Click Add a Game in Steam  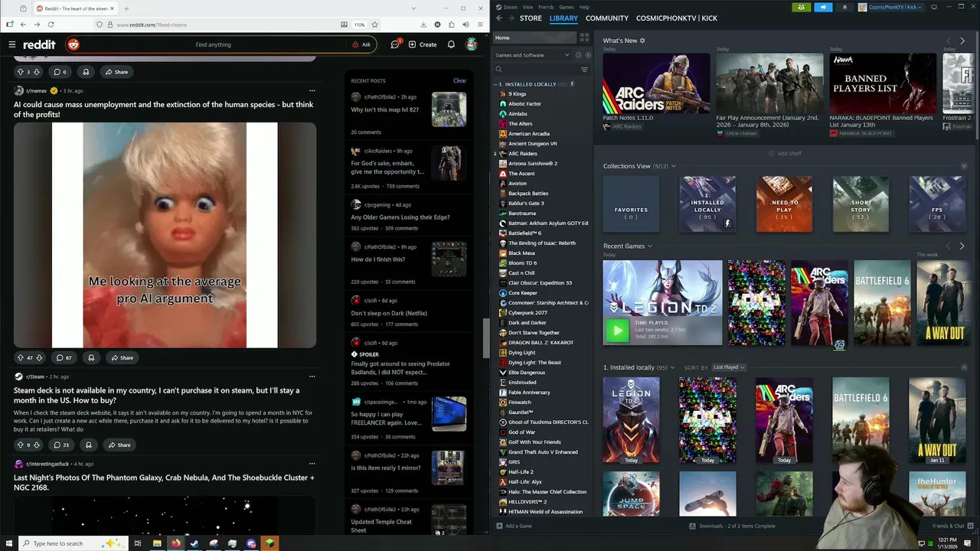coord(514,526)
